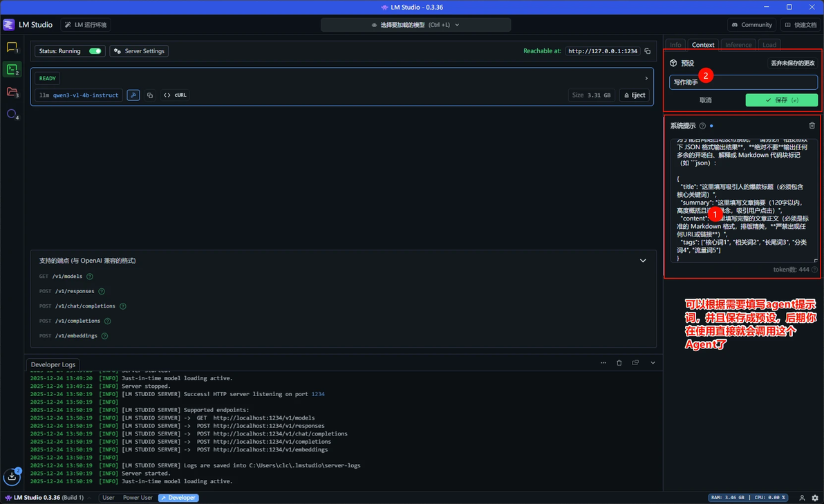
Task: Open user account icon in status bar
Action: point(802,498)
